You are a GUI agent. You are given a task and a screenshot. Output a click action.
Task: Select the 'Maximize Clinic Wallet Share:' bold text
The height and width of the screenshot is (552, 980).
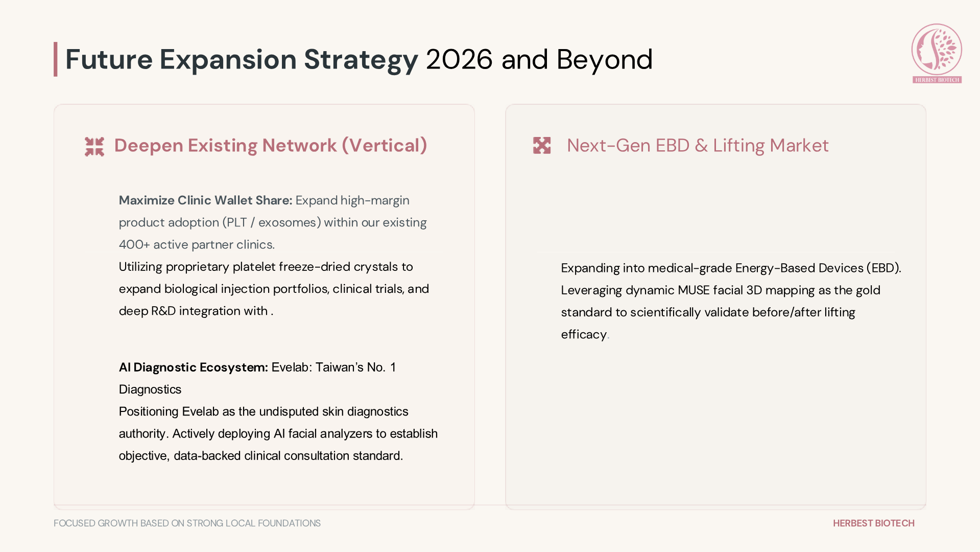click(x=206, y=200)
